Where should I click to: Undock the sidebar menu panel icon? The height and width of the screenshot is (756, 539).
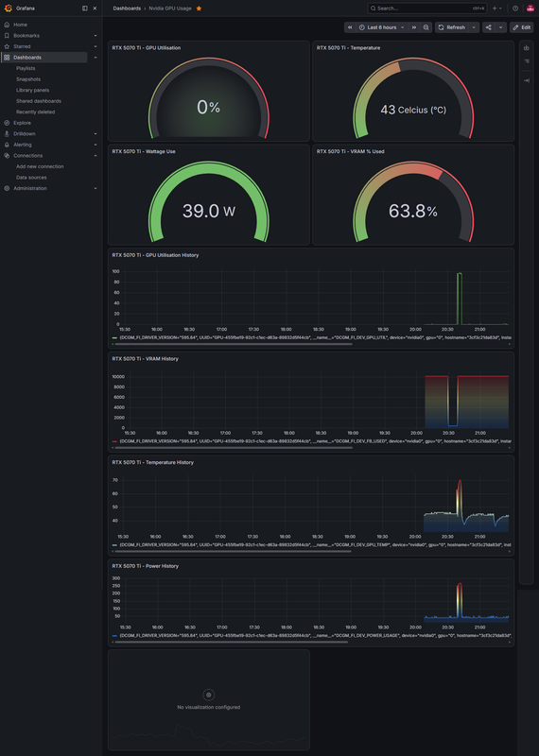pos(85,9)
